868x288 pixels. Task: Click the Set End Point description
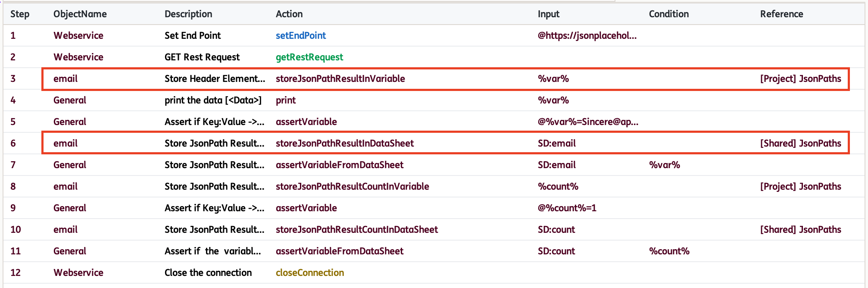tap(193, 35)
